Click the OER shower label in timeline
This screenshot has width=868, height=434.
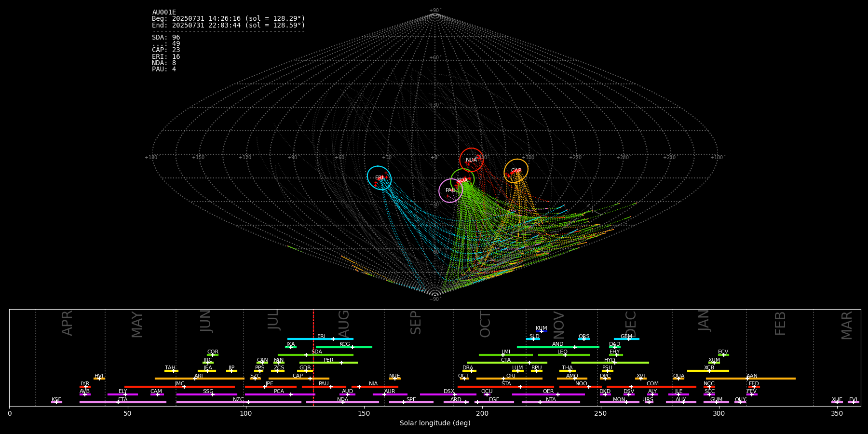point(548,392)
